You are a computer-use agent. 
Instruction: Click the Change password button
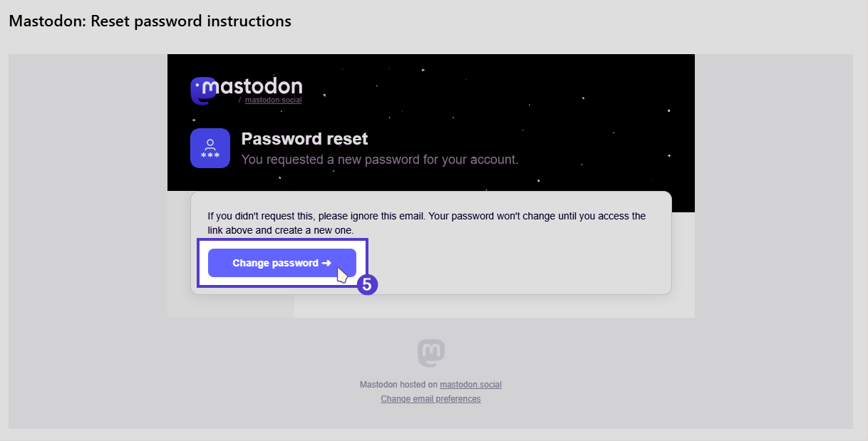tap(281, 263)
